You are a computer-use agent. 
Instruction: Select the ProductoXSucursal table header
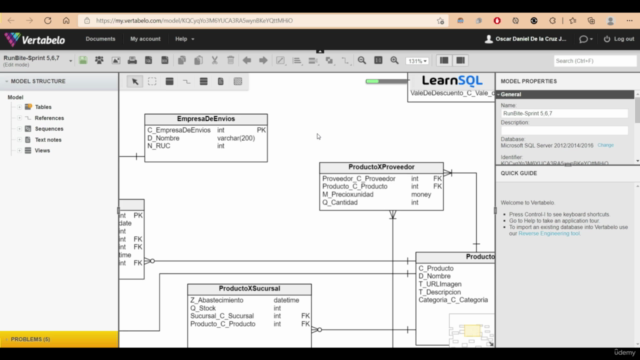click(x=249, y=289)
